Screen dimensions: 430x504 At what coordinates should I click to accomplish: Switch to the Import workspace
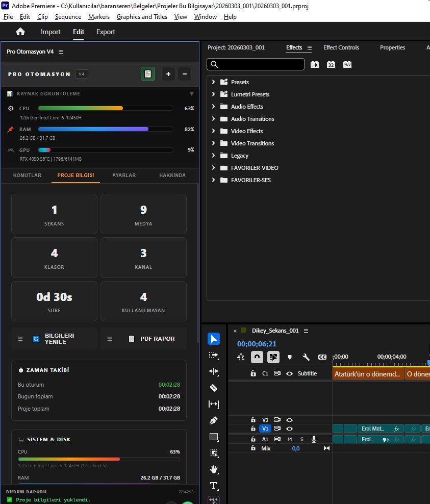coord(50,32)
